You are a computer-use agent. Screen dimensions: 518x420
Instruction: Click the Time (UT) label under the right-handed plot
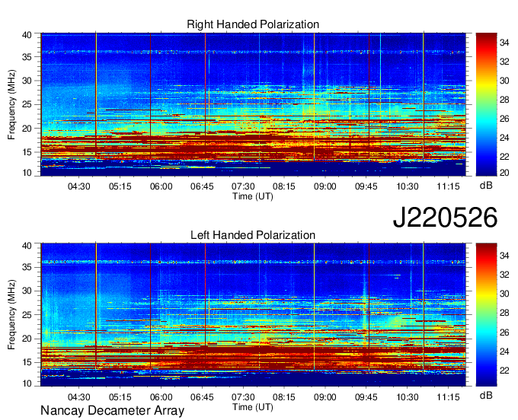(253, 196)
